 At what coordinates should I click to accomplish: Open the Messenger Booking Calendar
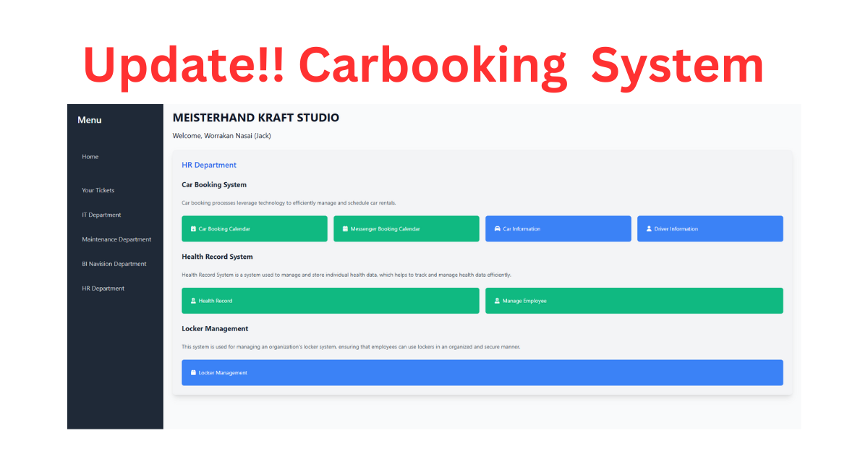pos(407,228)
